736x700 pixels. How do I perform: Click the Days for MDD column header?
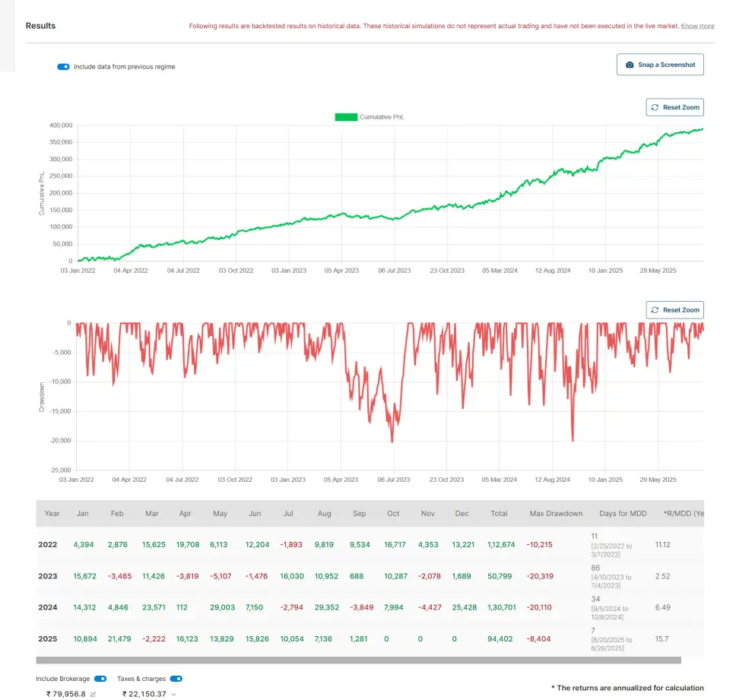click(623, 514)
